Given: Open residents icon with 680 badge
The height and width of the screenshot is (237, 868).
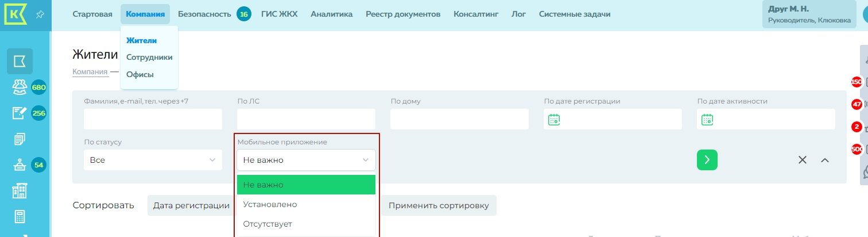Looking at the screenshot, I should (x=20, y=87).
